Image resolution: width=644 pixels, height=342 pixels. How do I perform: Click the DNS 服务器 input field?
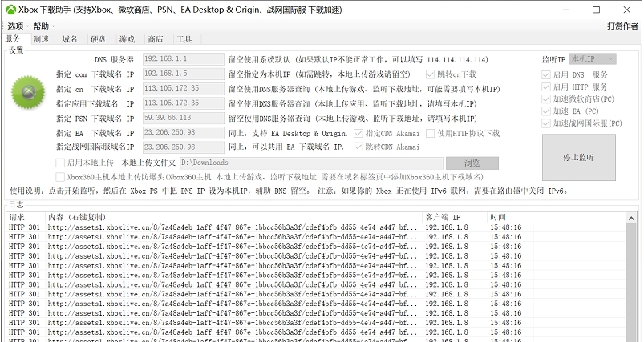coord(184,59)
